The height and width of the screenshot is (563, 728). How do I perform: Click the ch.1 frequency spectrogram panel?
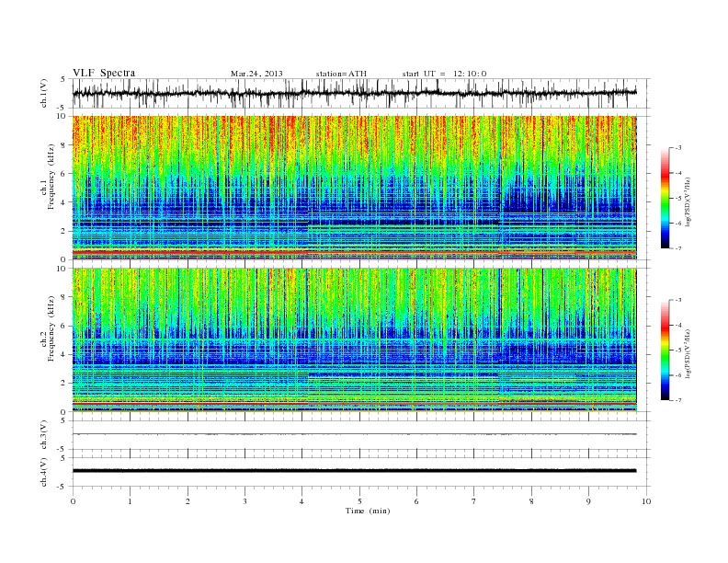click(354, 188)
